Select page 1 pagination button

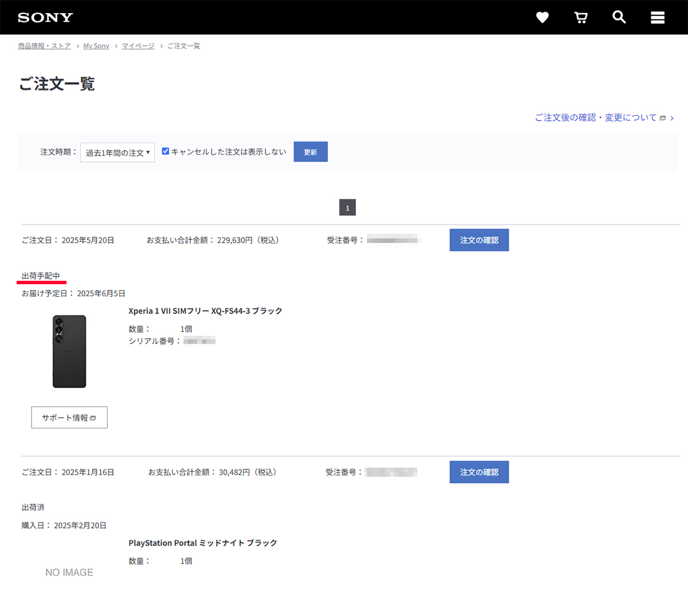(347, 207)
